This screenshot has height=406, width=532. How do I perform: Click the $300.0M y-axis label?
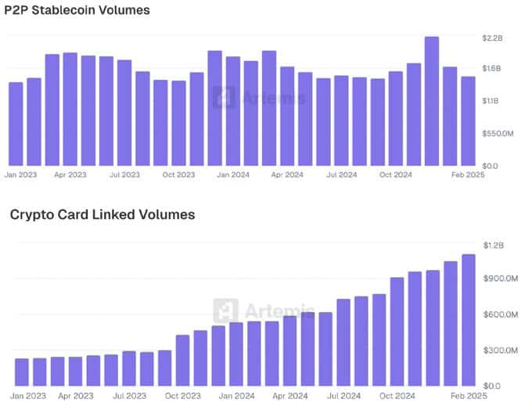499,350
